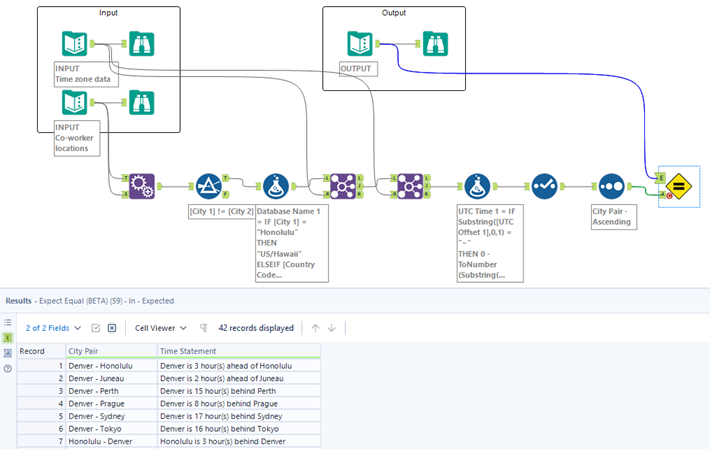
Task: Select the Select tool with checkmark
Action: (544, 186)
